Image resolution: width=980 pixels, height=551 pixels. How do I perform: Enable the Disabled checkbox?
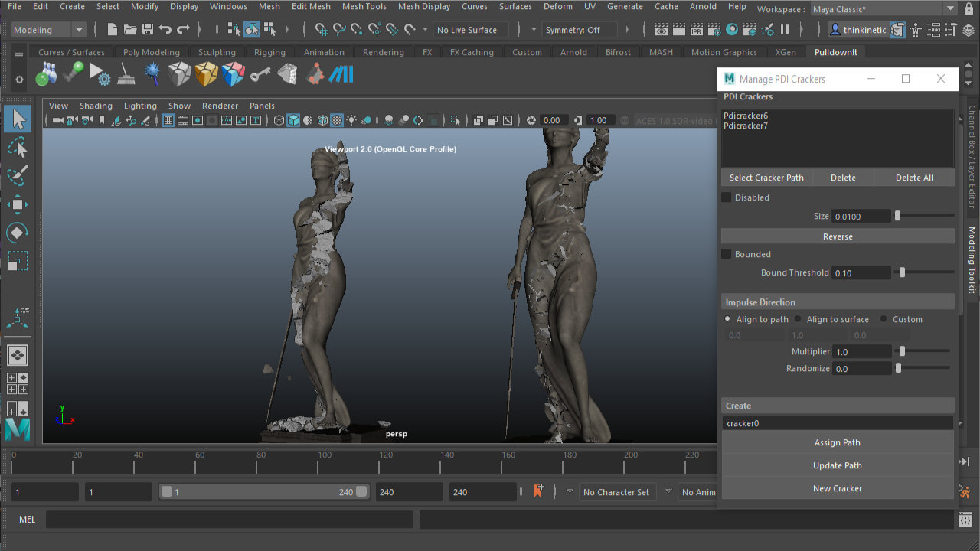(727, 197)
